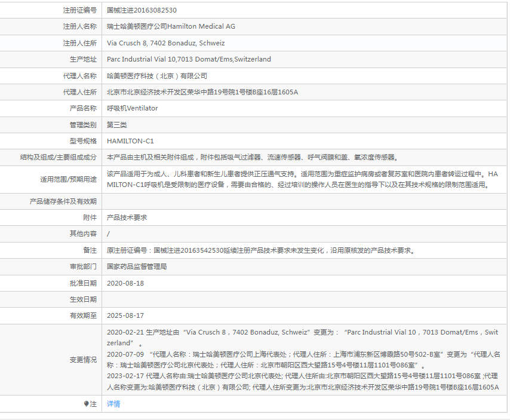Select approval department 国家药品监督管理局

click(137, 267)
